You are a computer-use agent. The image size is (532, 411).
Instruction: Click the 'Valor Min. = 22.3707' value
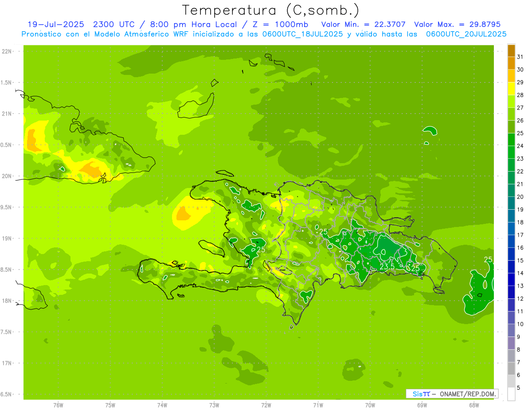pyautogui.click(x=363, y=24)
